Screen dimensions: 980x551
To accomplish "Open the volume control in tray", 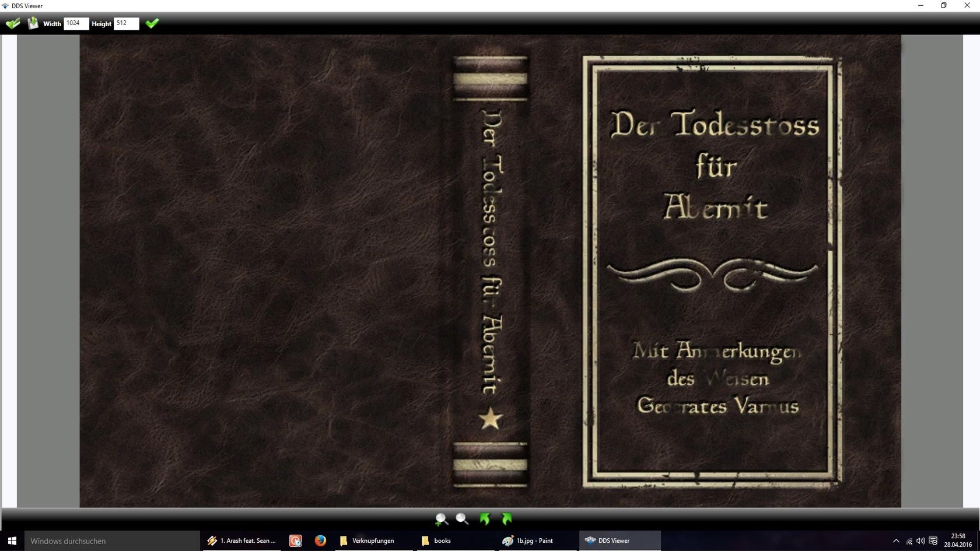I will [921, 541].
